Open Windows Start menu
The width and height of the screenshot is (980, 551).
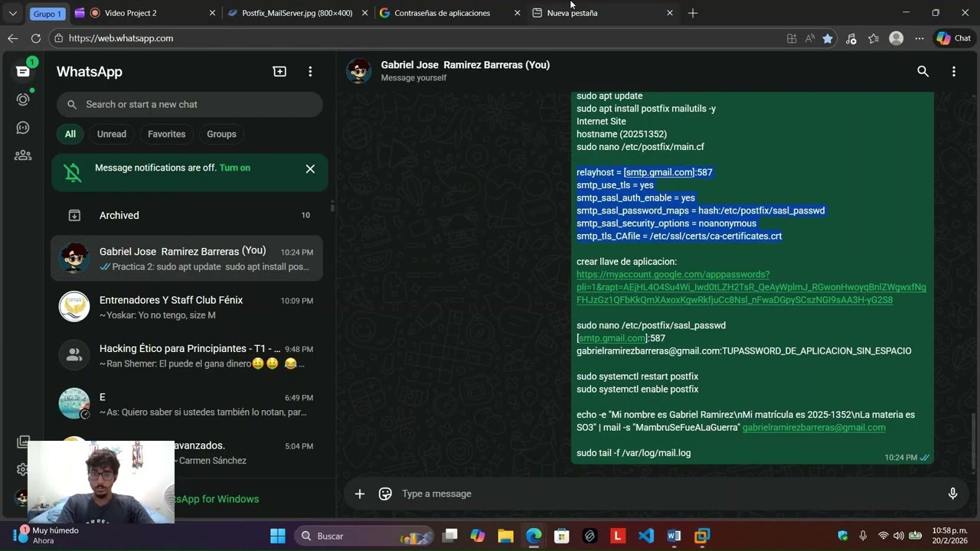click(278, 536)
